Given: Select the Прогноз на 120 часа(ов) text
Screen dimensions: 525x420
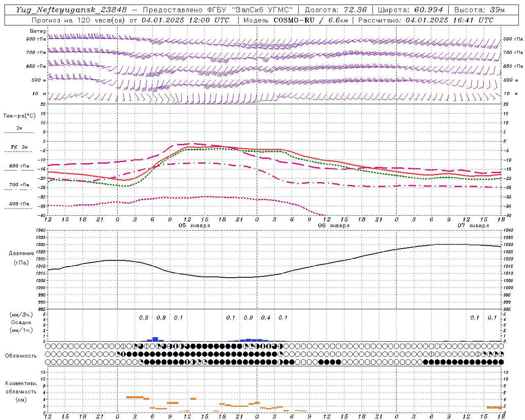Looking at the screenshot, I should click(79, 20).
